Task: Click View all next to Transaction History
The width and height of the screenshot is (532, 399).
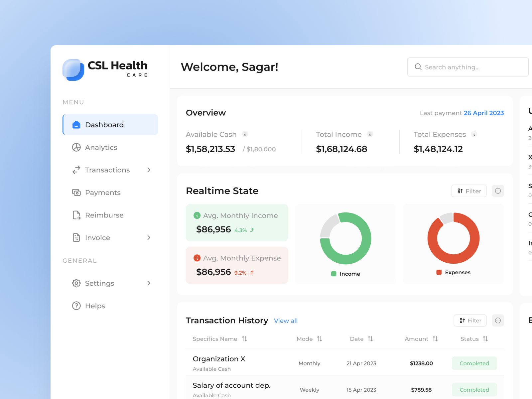Action: point(286,321)
